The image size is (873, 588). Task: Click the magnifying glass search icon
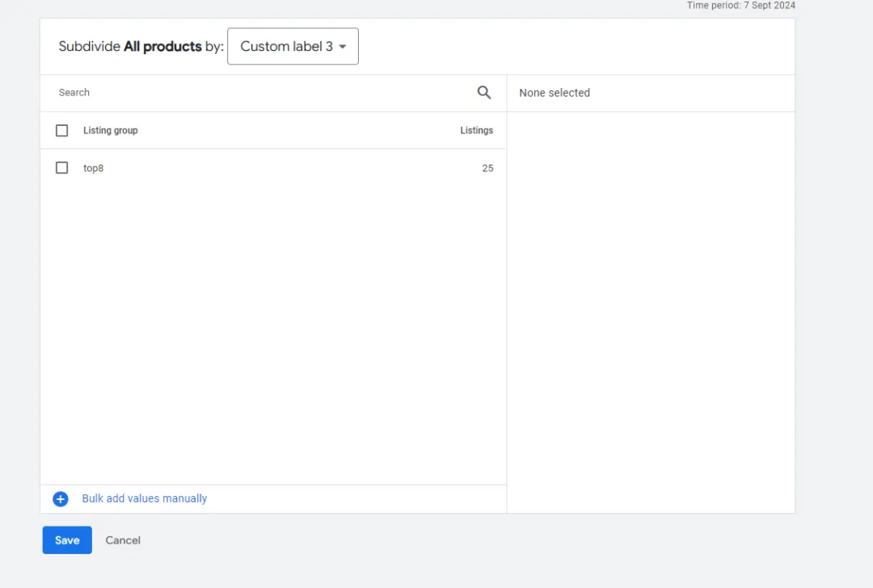(484, 93)
